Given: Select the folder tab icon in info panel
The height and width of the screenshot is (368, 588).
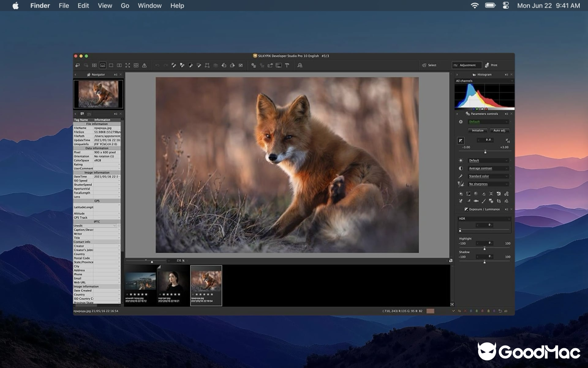Looking at the screenshot, I should [89, 114].
